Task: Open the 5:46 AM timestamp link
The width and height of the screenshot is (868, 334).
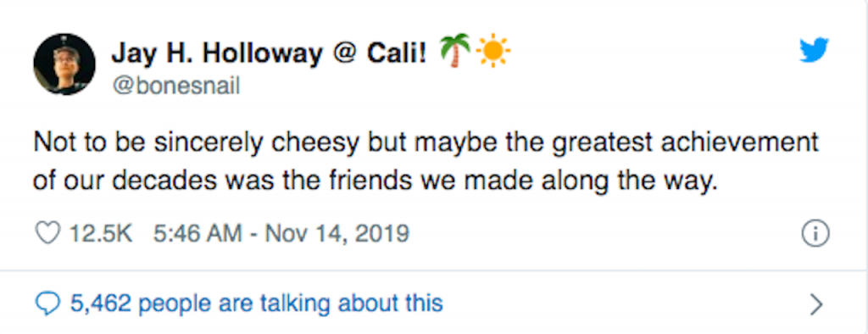Action: click(x=198, y=234)
